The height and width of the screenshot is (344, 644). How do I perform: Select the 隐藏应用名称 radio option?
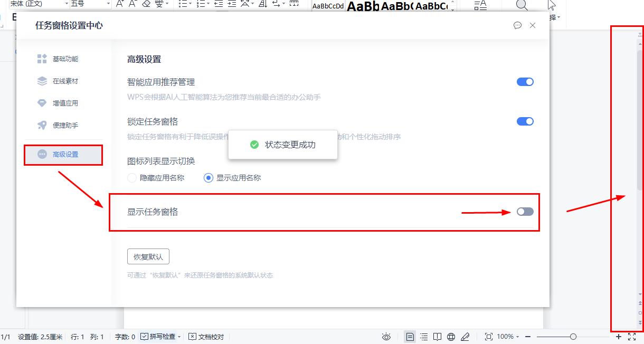point(131,178)
